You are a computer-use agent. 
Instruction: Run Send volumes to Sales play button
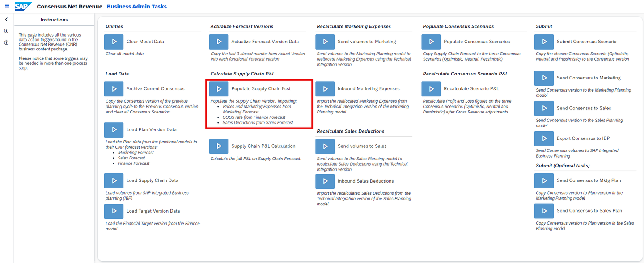325,146
